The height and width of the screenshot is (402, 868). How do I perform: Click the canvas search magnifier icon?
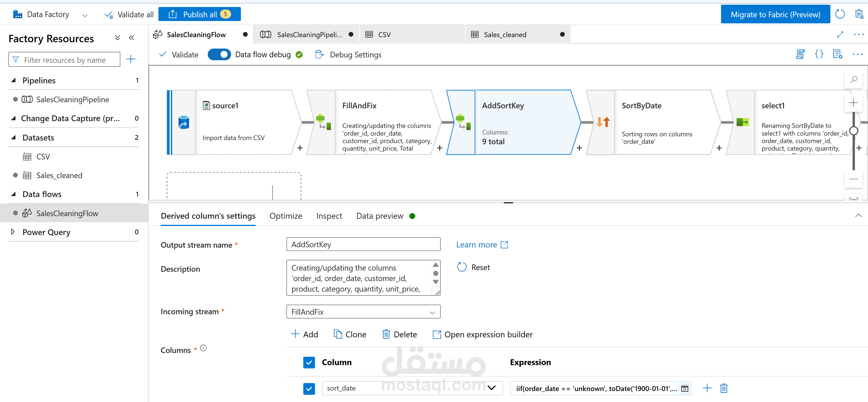click(x=853, y=80)
